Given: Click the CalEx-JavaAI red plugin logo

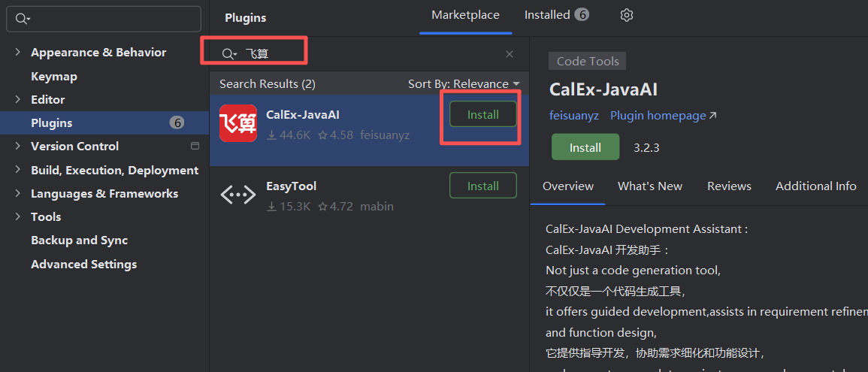Looking at the screenshot, I should click(x=238, y=123).
